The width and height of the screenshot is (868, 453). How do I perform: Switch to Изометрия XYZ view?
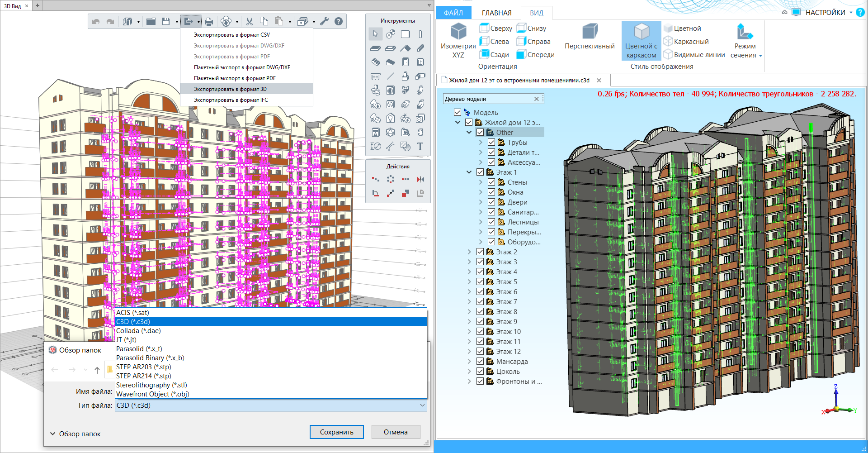[458, 41]
